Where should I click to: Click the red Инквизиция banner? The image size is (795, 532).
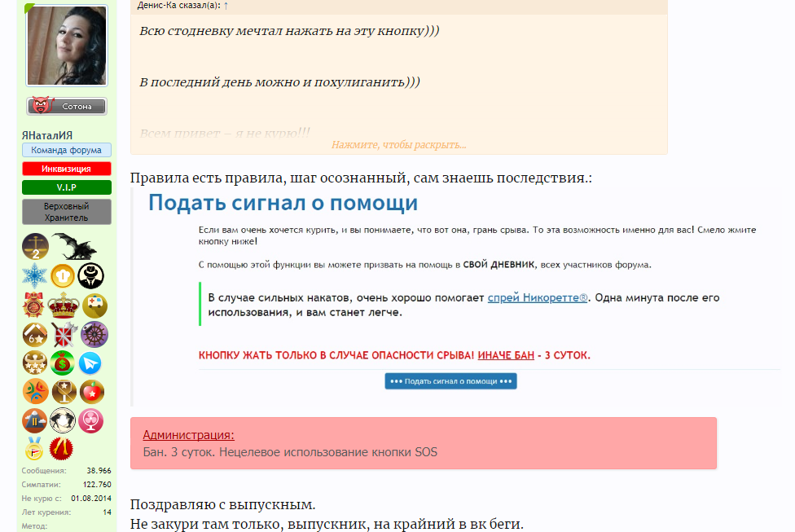click(67, 169)
